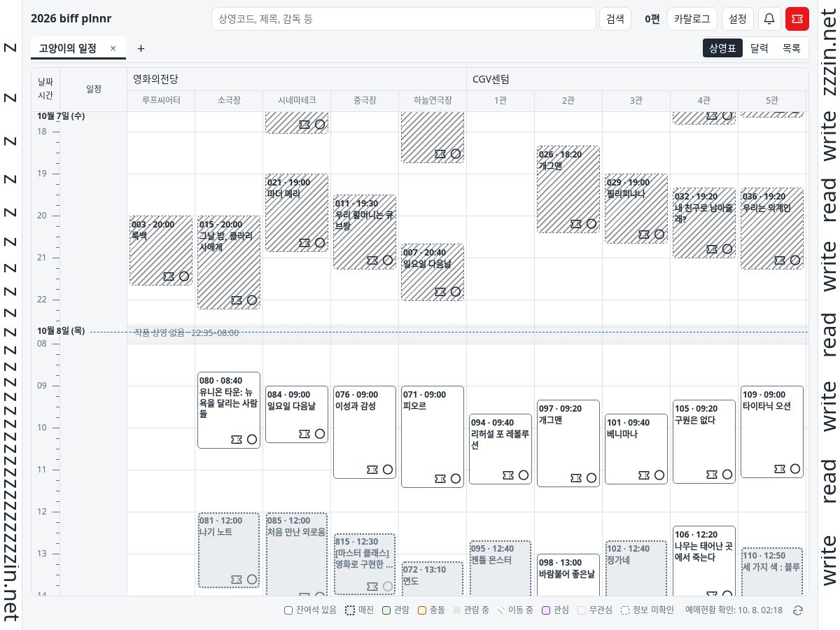Toggle the circle on 097 개그맨 card
This screenshot has height=630, width=840.
click(591, 478)
